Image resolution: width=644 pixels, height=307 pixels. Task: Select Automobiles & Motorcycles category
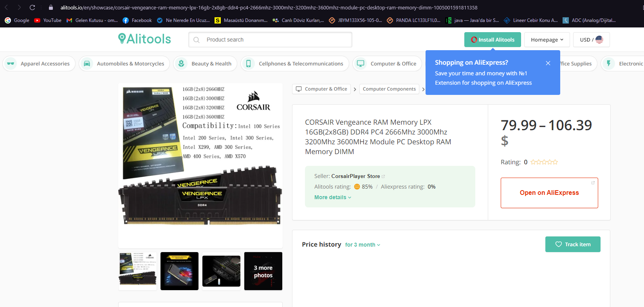click(x=124, y=64)
